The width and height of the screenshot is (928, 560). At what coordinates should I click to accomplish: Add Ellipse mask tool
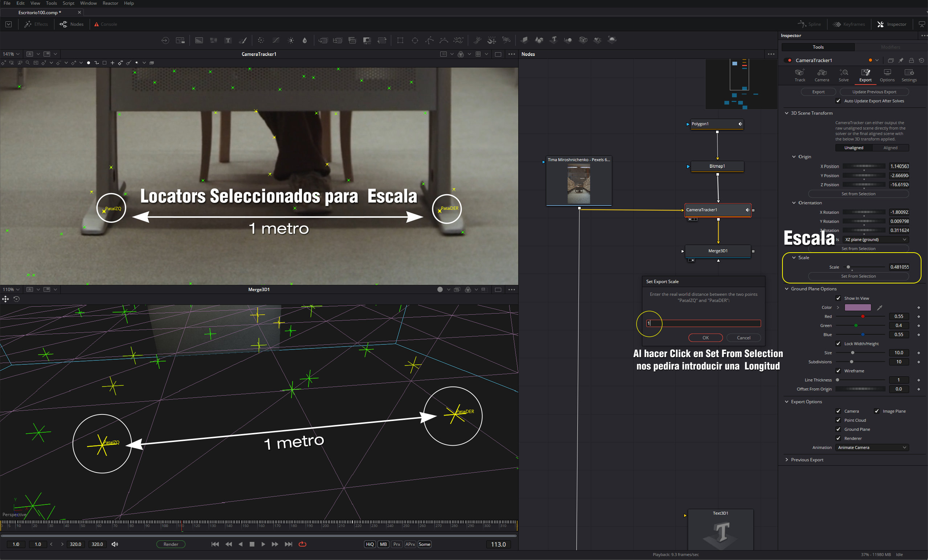(x=415, y=40)
